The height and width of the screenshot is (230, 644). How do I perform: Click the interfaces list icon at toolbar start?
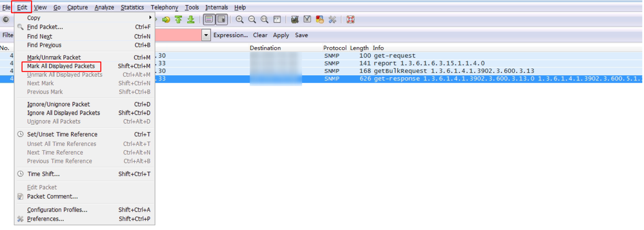(6, 20)
